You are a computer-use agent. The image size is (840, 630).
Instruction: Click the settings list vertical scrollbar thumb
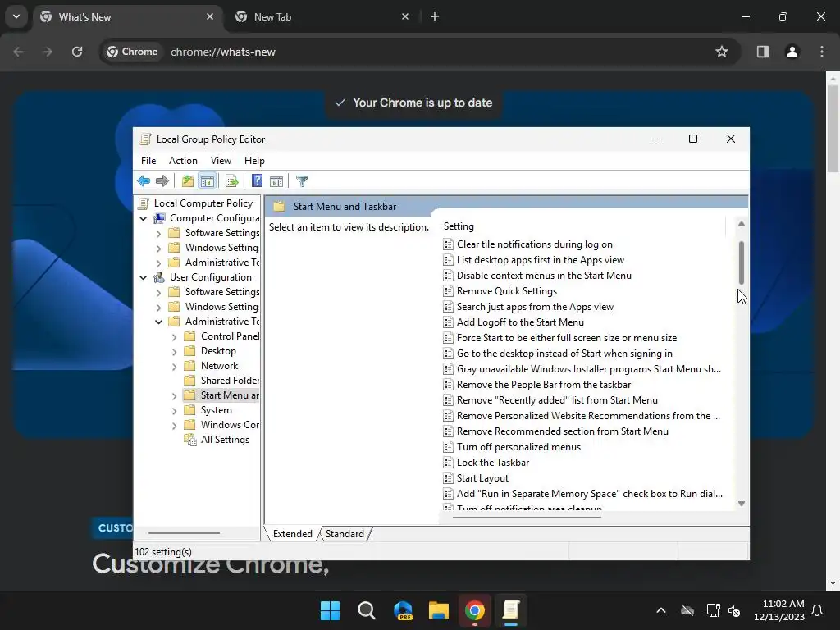(x=742, y=262)
